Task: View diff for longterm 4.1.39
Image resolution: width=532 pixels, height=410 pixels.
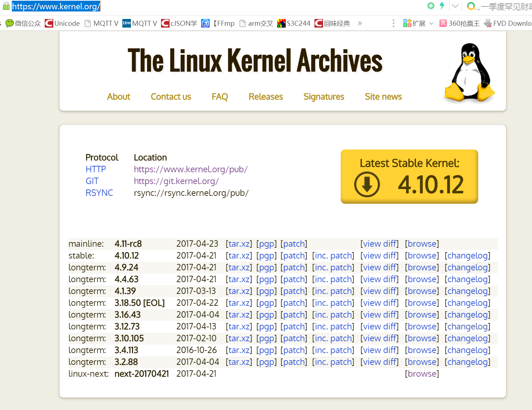Action: (x=380, y=291)
